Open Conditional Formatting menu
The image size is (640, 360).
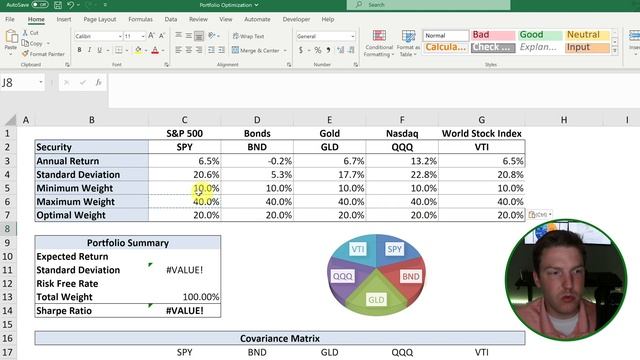pos(379,43)
